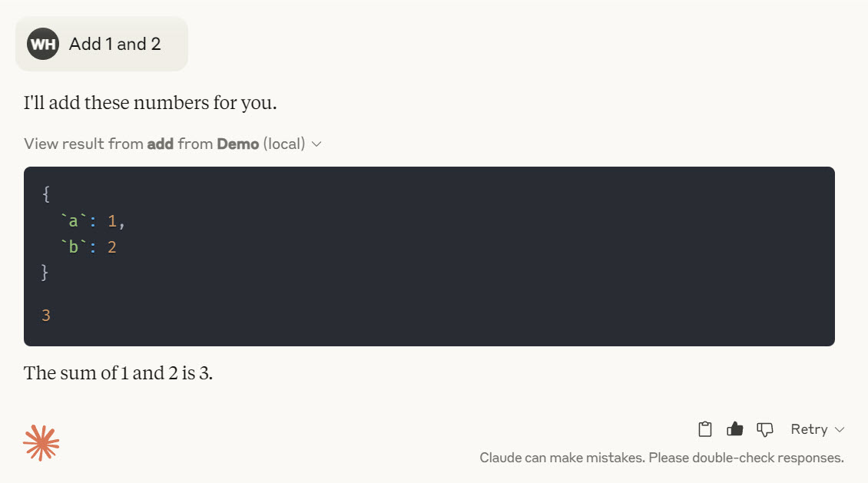Give the response a thumbs up

click(x=734, y=428)
